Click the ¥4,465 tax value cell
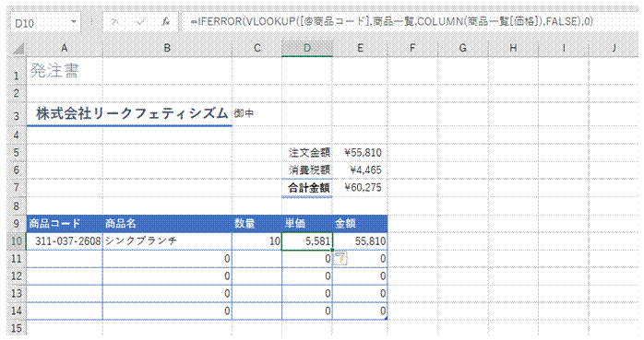Image resolution: width=644 pixels, height=340 pixels. 360,170
